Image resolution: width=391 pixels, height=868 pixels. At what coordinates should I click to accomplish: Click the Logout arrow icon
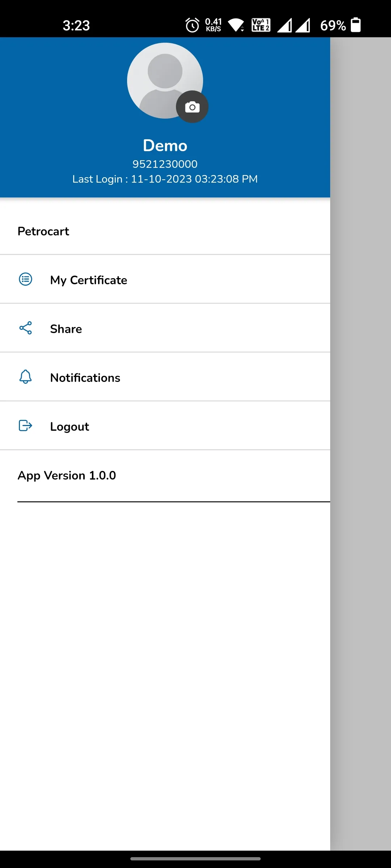[25, 426]
